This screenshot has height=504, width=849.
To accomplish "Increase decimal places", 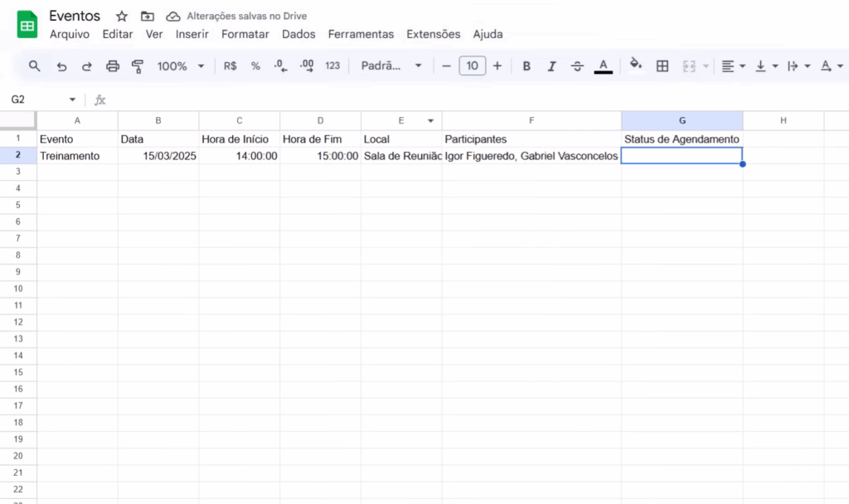I will tap(307, 66).
